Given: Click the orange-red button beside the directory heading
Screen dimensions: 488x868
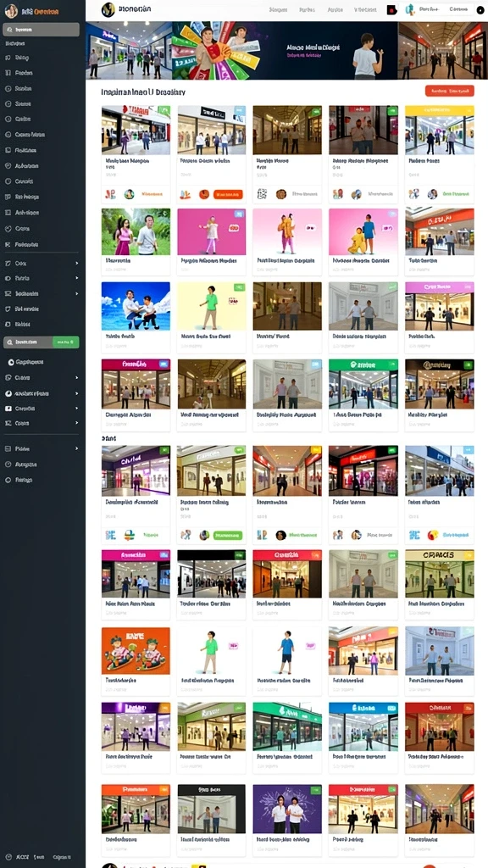Looking at the screenshot, I should [x=449, y=91].
